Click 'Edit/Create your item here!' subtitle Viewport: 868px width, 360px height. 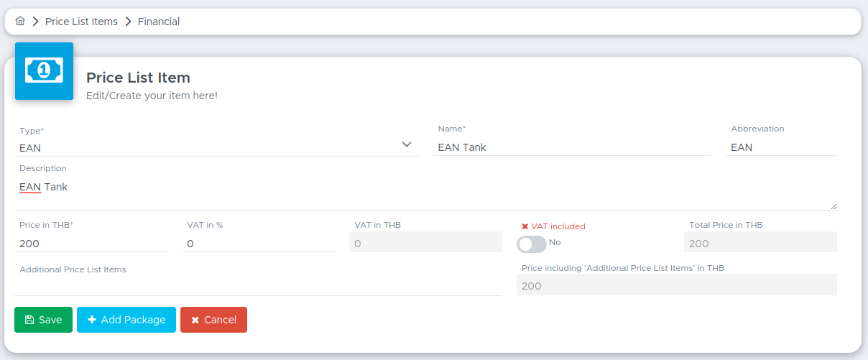tap(152, 95)
